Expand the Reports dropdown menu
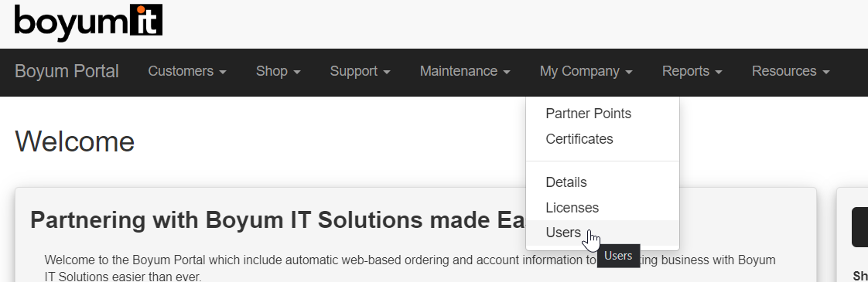The width and height of the screenshot is (868, 282). click(x=692, y=71)
